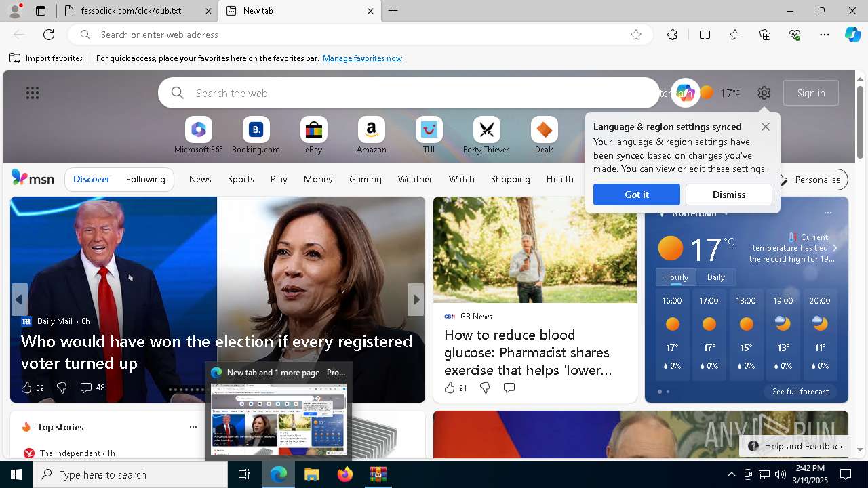Show previous carousel story arrow
Screen dimensions: 868x488
[x=19, y=300]
